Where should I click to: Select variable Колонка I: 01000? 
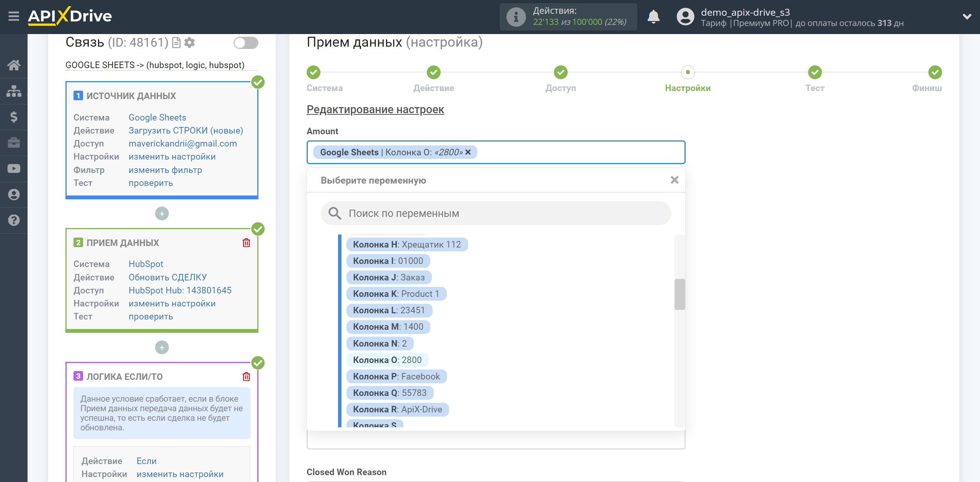point(388,261)
